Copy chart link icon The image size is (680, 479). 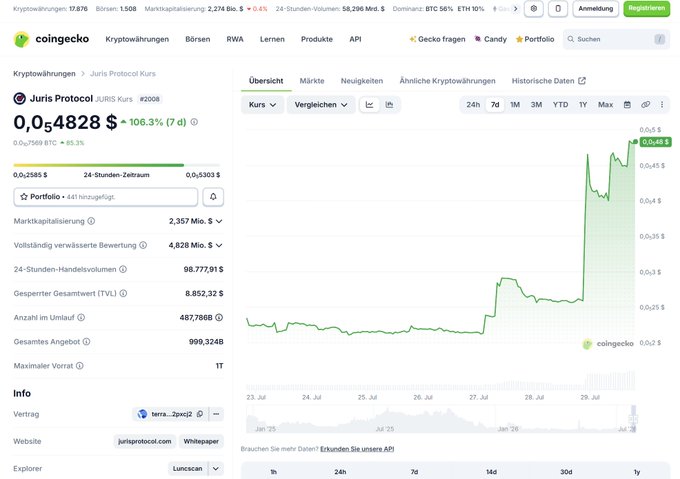coord(645,104)
